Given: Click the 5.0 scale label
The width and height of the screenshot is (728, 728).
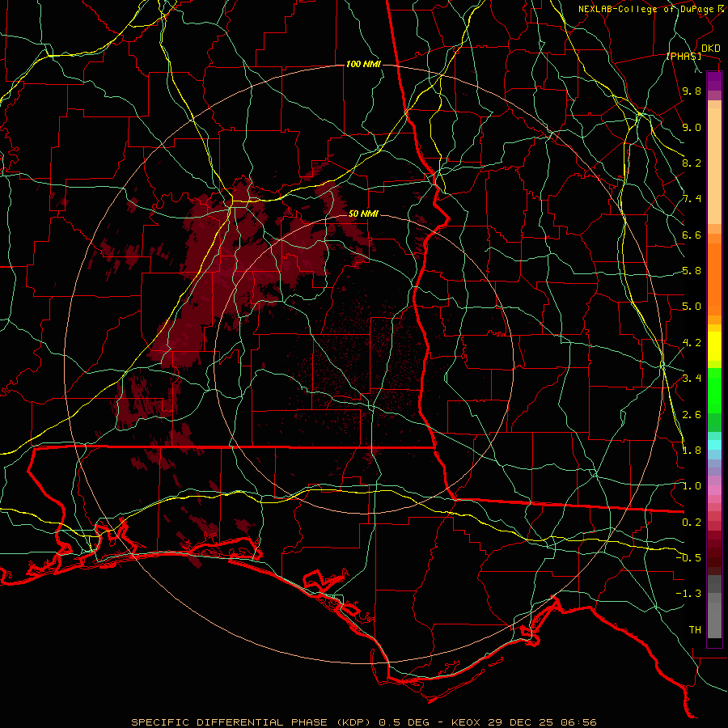Looking at the screenshot, I should click(692, 307).
